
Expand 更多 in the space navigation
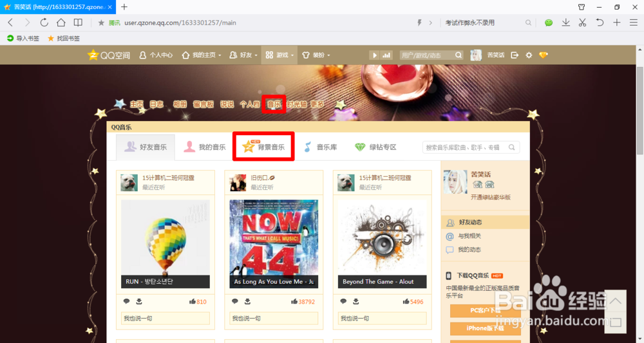click(x=317, y=104)
